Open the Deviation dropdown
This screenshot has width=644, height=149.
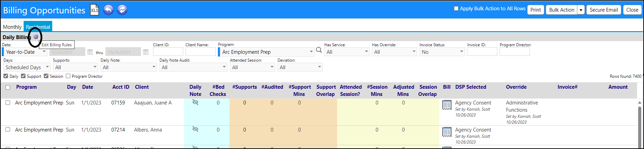click(300, 67)
